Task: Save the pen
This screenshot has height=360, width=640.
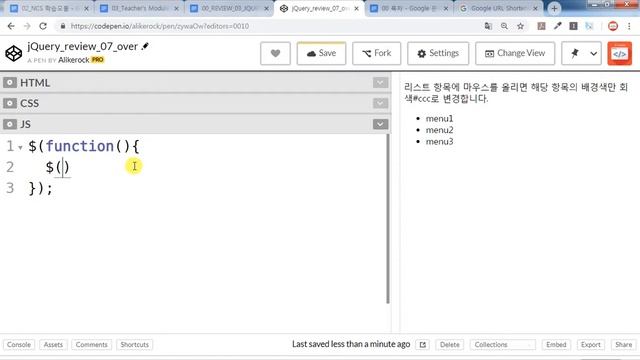Action: point(321,53)
